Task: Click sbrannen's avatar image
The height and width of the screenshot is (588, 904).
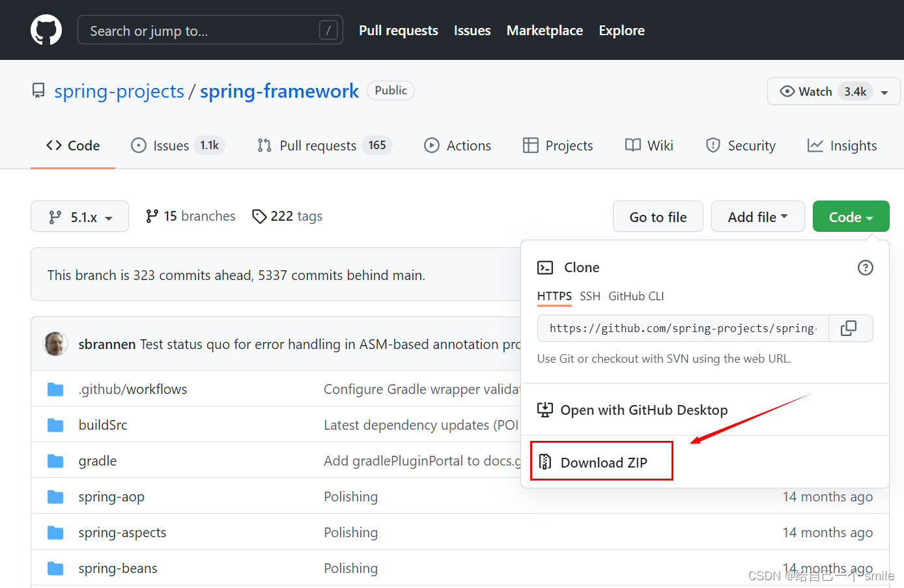Action: (55, 343)
